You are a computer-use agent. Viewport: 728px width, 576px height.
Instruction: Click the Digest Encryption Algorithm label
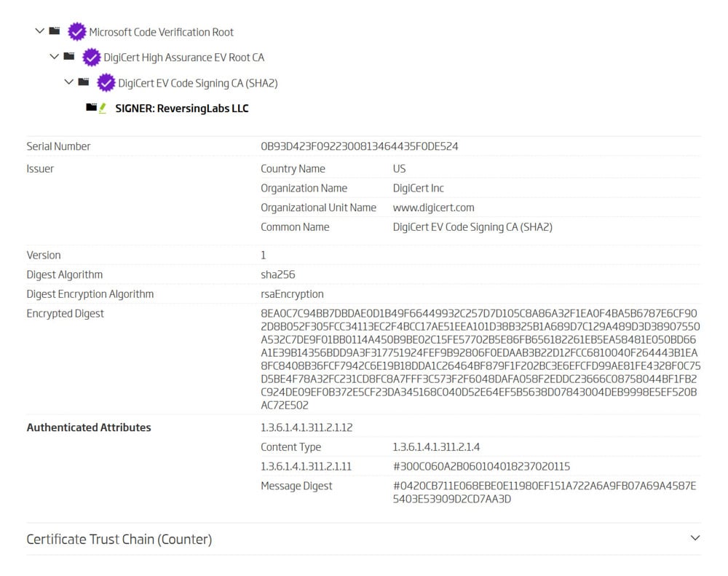tap(90, 294)
